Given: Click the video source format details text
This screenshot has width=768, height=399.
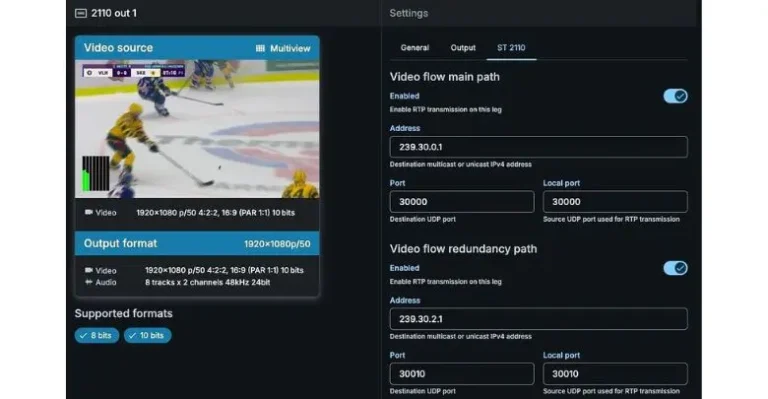Looking at the screenshot, I should [x=216, y=212].
